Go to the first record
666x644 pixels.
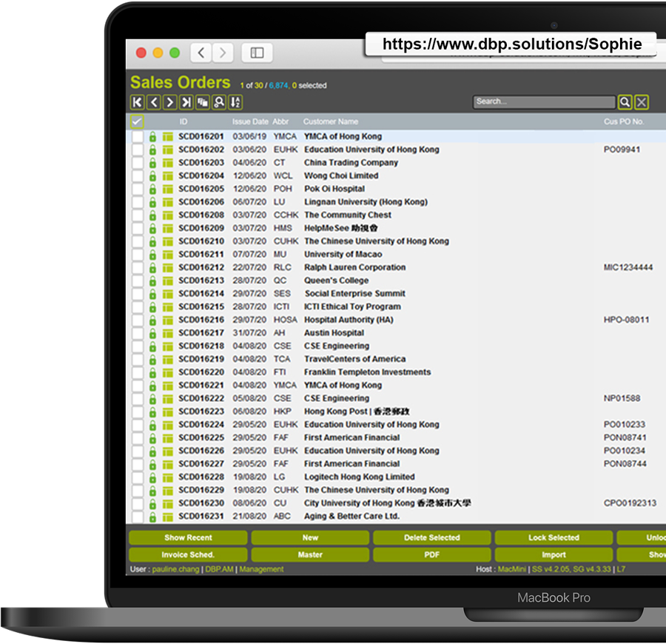click(x=137, y=103)
